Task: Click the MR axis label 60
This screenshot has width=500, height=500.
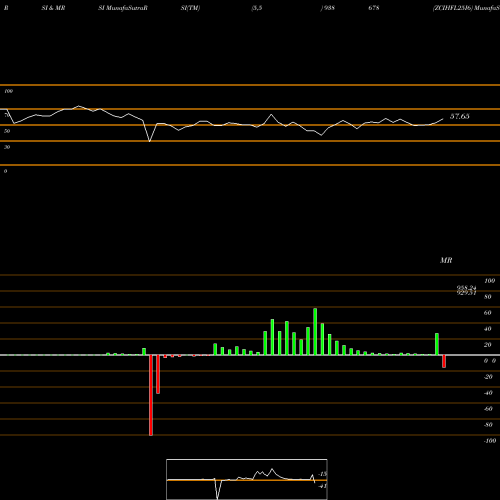Action: coord(488,313)
